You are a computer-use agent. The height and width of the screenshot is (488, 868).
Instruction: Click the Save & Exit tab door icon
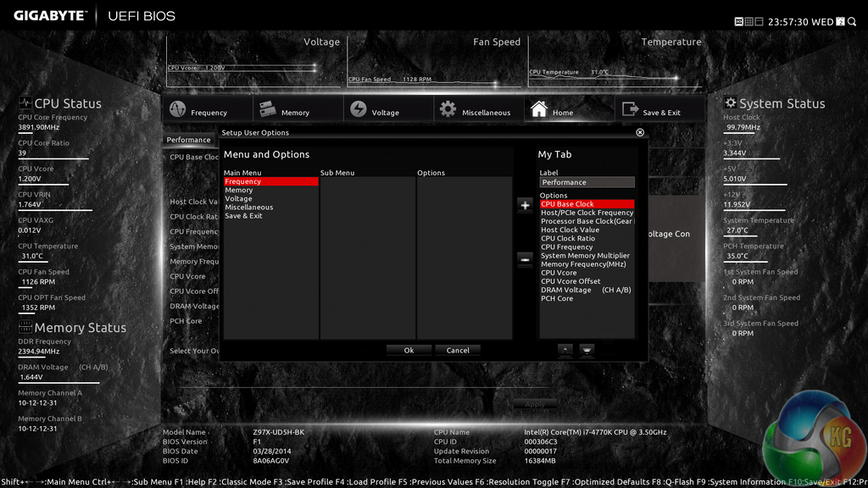coord(630,109)
